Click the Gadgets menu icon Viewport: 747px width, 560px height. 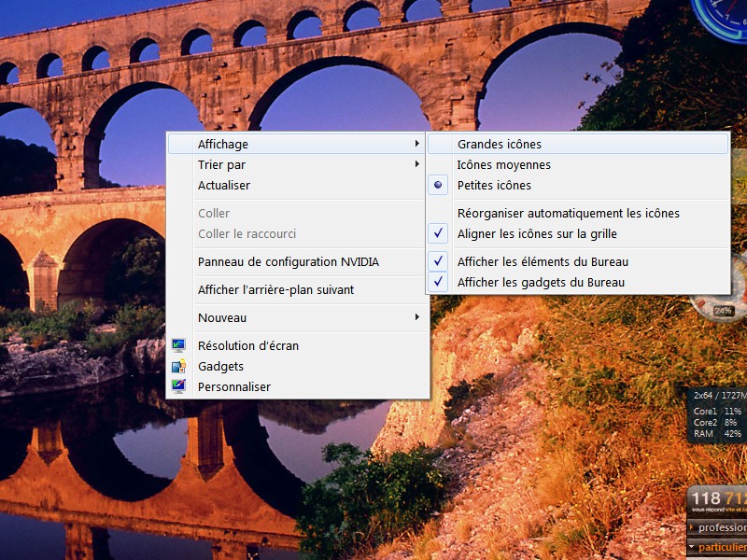tap(178, 366)
